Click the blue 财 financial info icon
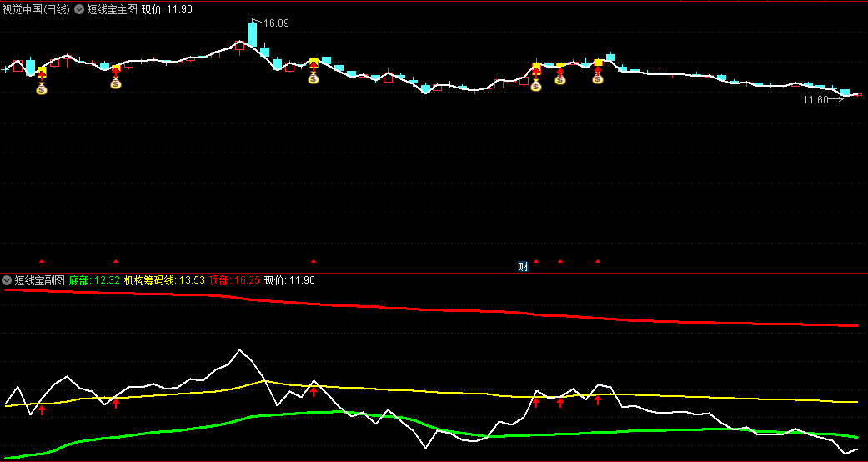 [x=523, y=267]
